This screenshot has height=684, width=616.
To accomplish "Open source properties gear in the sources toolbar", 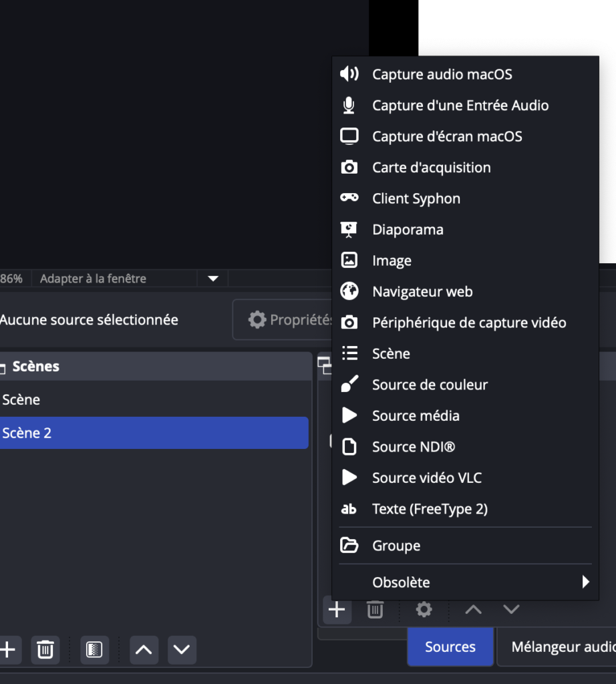I will coord(424,609).
